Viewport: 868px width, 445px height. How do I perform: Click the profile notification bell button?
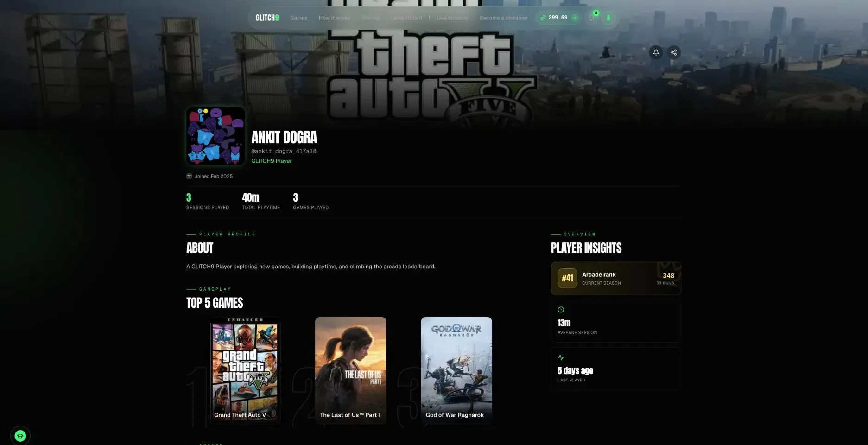tap(656, 52)
